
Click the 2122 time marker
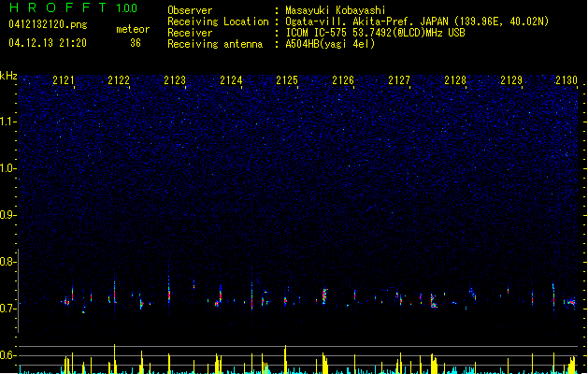[119, 80]
